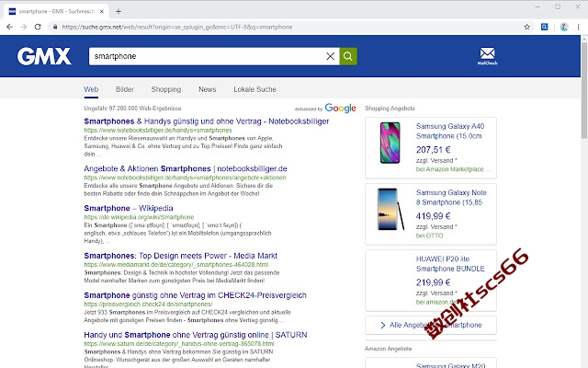Go back with browser back arrow

(x=10, y=27)
